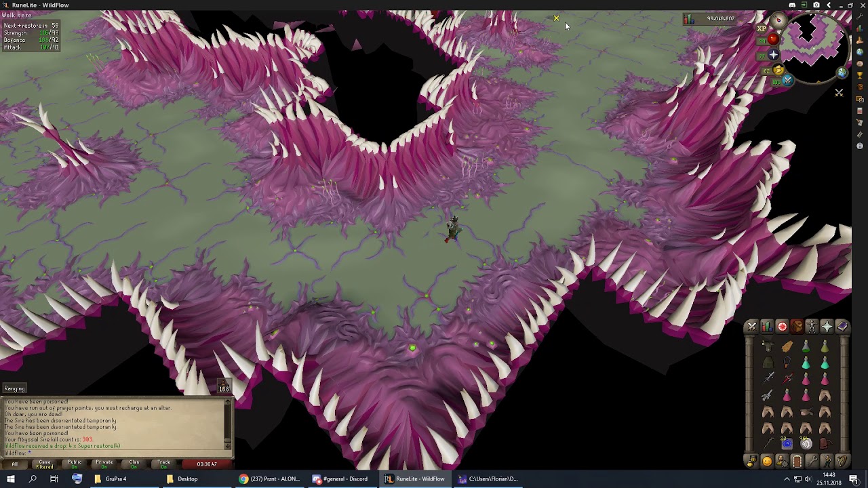
Task: Open the Options wrench tab
Action: 812,461
